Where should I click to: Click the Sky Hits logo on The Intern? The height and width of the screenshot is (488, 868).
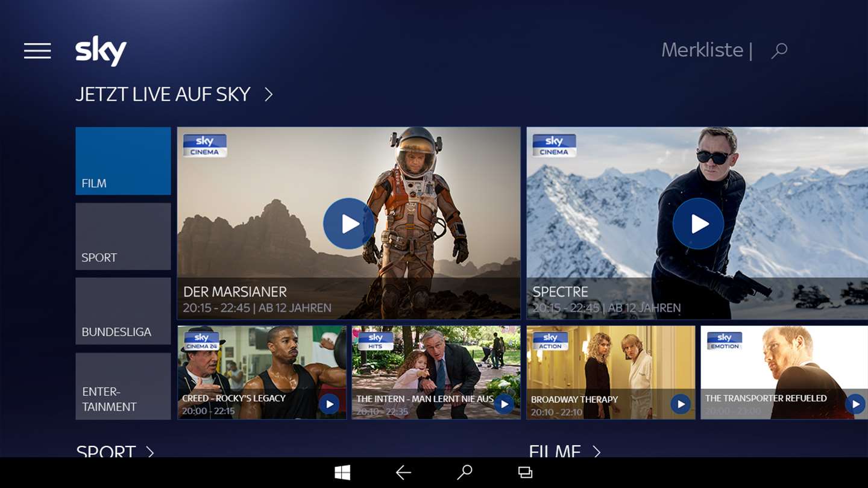376,341
